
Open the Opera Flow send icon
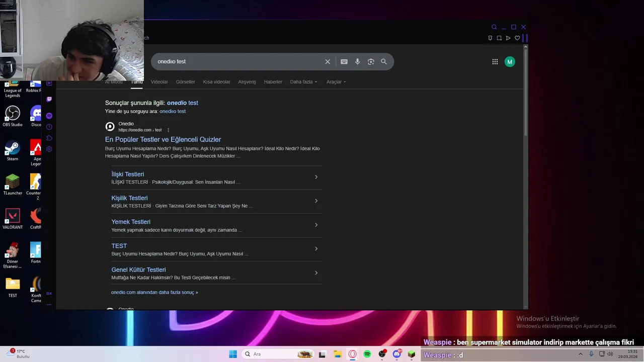coord(508,38)
